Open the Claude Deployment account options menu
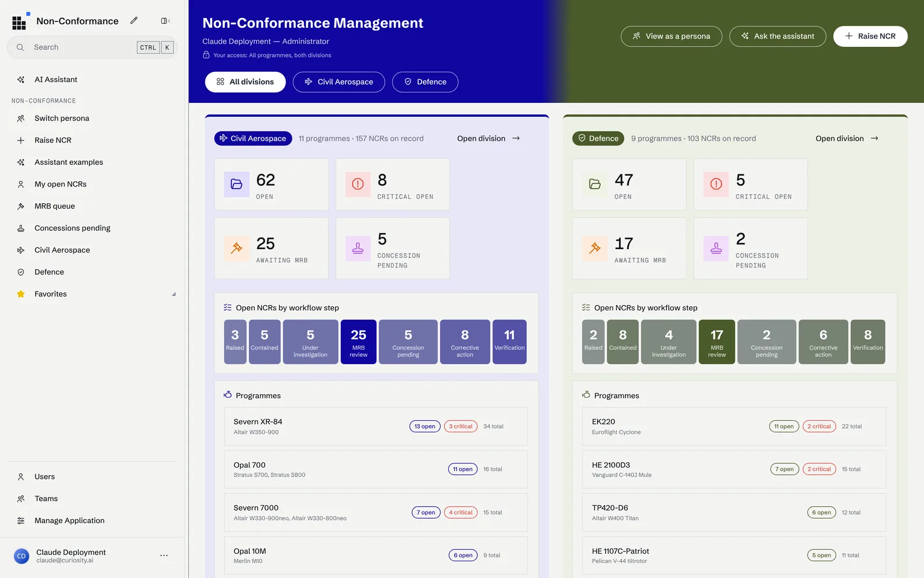This screenshot has height=578, width=924. point(164,555)
